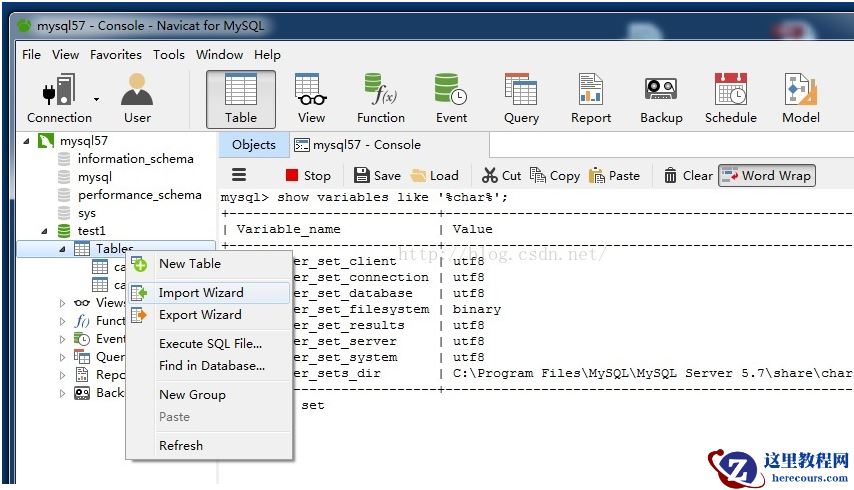This screenshot has width=854, height=490.
Task: Select the mysql database in tree
Action: click(94, 177)
